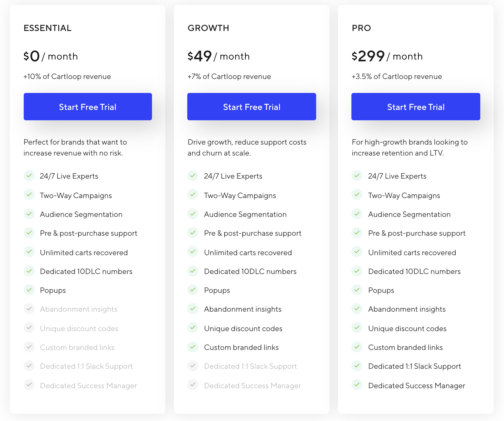Click the Popups checkmark in Essential plan
504x421 pixels.
[x=29, y=289]
